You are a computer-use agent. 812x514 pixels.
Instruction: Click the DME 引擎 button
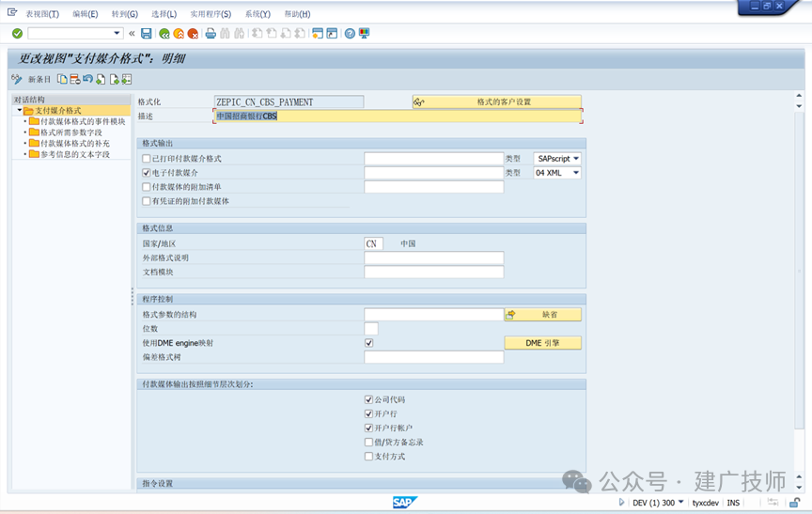pos(542,343)
